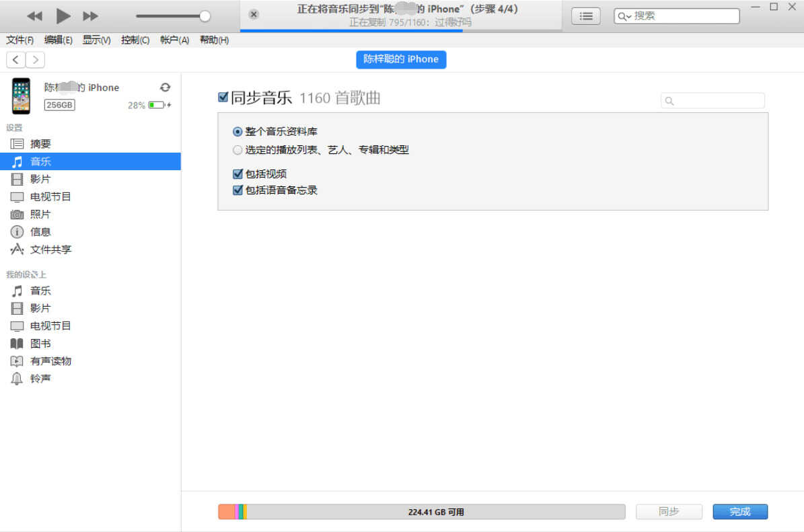This screenshot has height=532, width=804.
Task: Open the search options magnifier dropdown
Action: pos(624,16)
